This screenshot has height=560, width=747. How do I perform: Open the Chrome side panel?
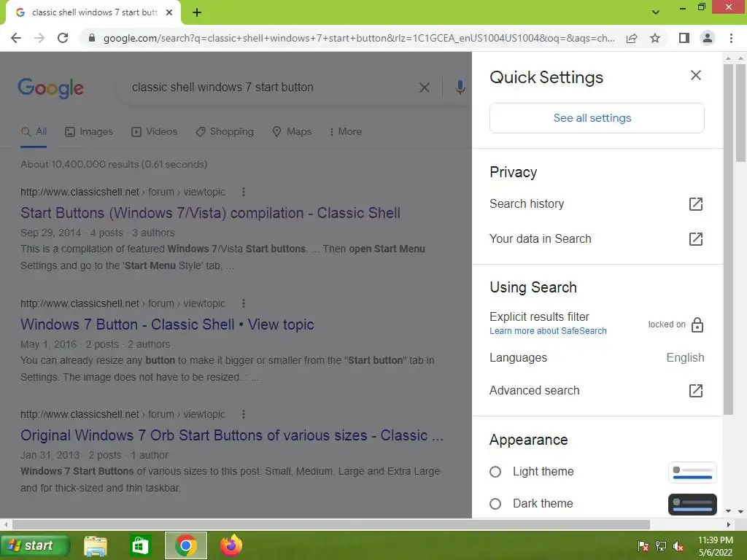point(684,38)
